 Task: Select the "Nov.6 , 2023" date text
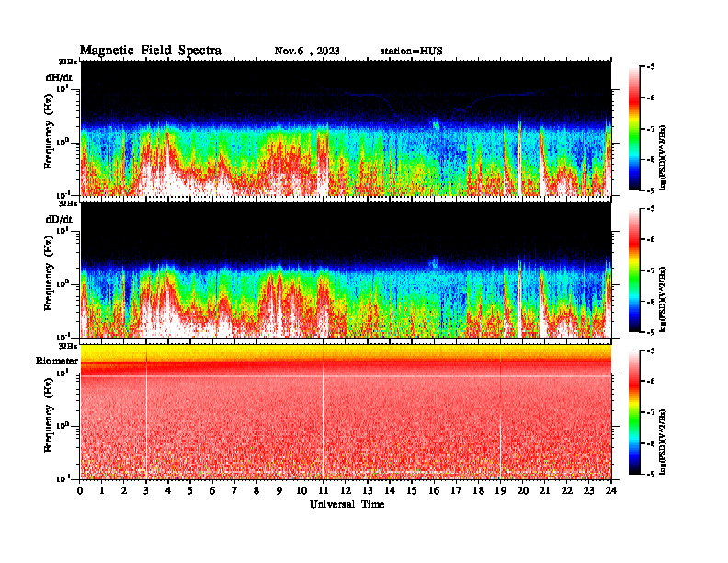tap(307, 52)
